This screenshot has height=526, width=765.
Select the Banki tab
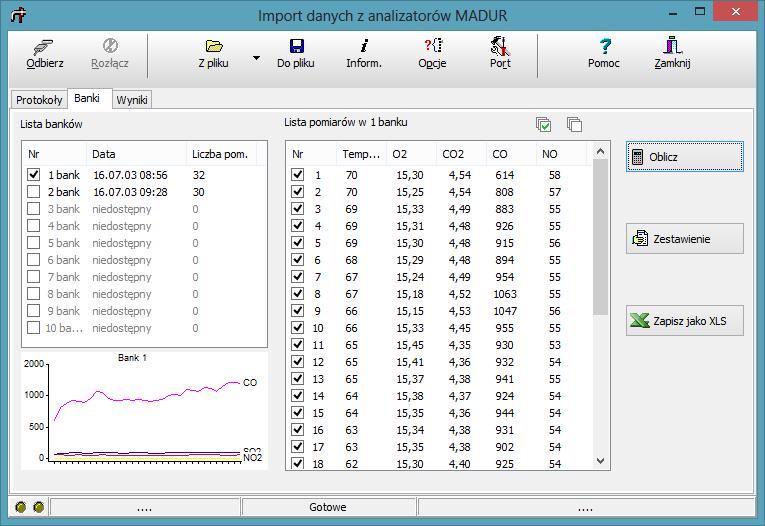tap(90, 98)
